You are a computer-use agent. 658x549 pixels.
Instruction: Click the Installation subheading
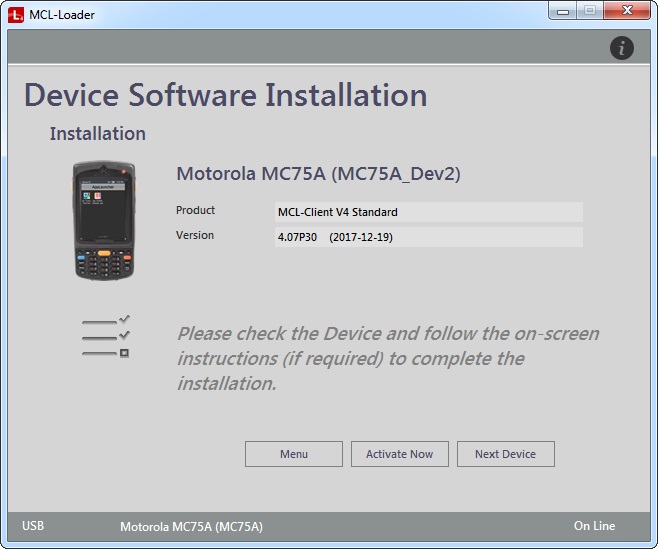coord(98,134)
